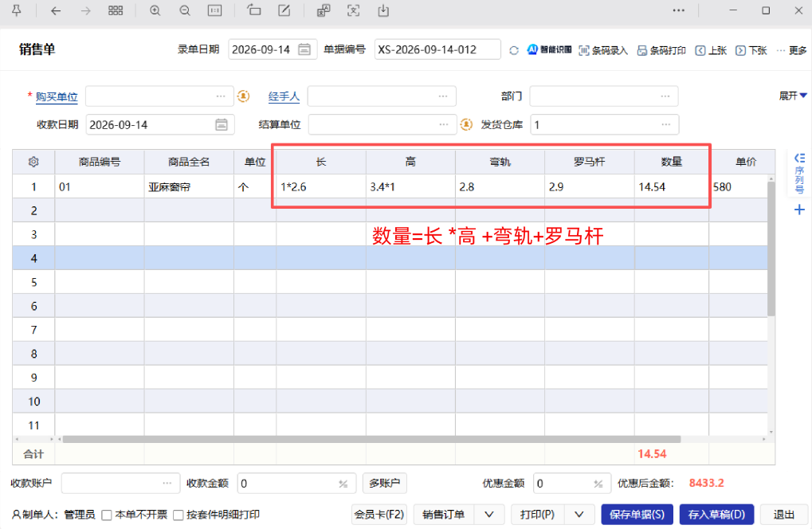Go to next document 下张

pyautogui.click(x=751, y=50)
